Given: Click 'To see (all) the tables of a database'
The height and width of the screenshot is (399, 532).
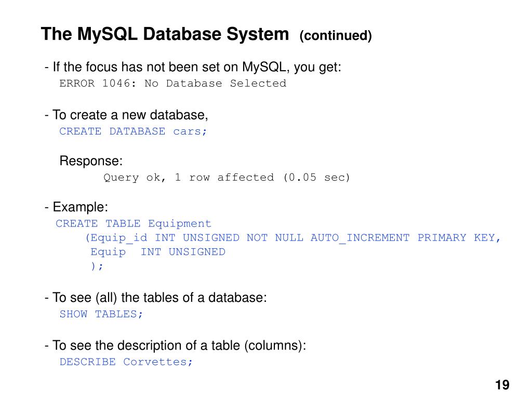Looking at the screenshot, I should click(x=156, y=298).
